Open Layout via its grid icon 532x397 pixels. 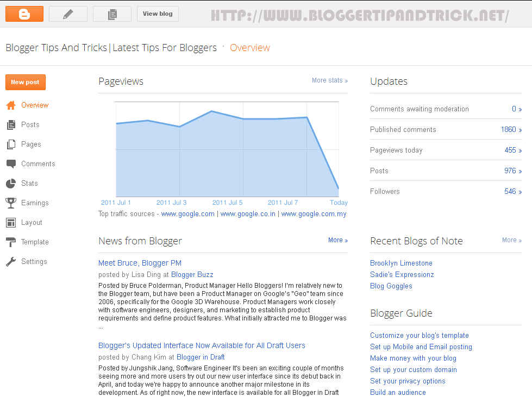click(11, 222)
